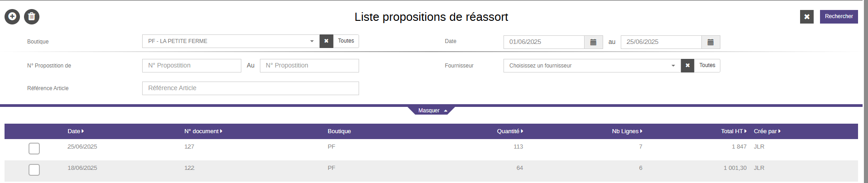Sort by Quantité column header
Viewport: 868px width, 183px height.
pos(509,131)
